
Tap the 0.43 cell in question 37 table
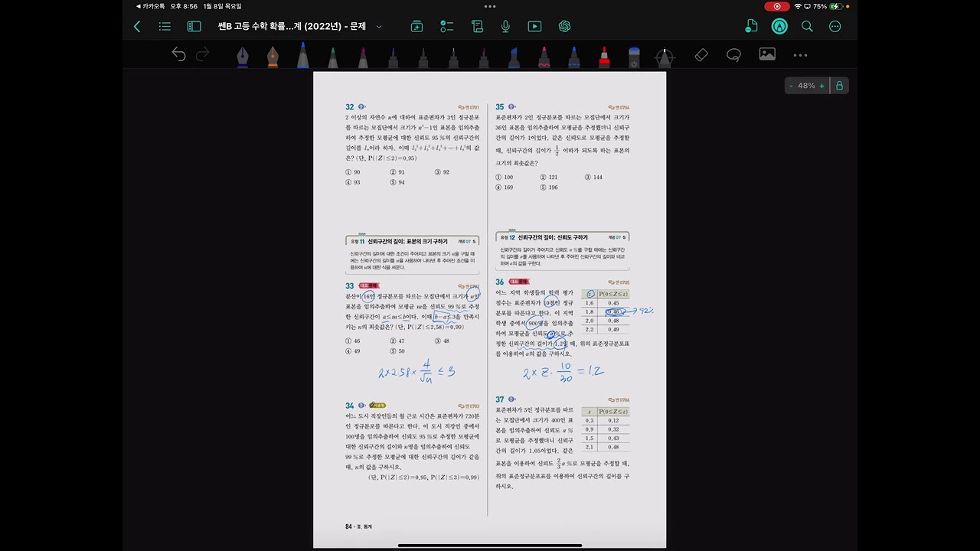(x=613, y=439)
